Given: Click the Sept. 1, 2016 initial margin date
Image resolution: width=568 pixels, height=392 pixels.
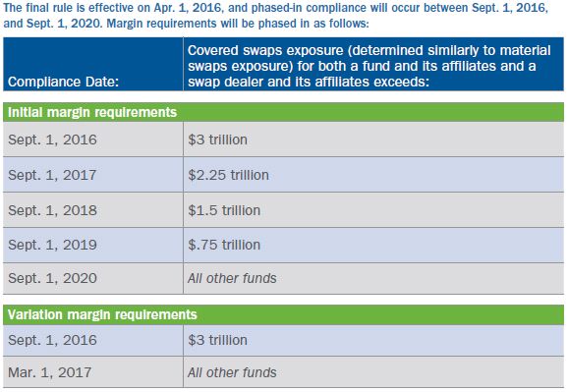Looking at the screenshot, I should pyautogui.click(x=52, y=140).
